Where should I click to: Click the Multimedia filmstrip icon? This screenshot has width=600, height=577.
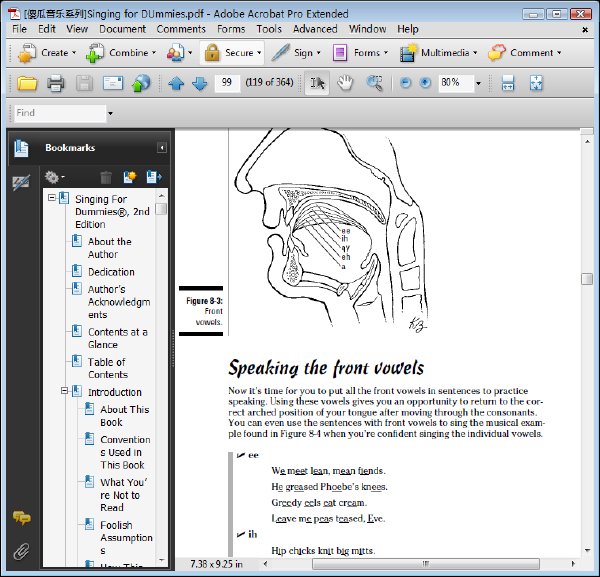(x=408, y=53)
